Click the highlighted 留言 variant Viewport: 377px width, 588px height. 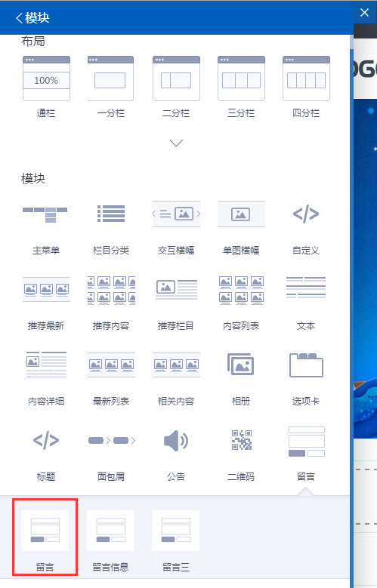tap(45, 537)
